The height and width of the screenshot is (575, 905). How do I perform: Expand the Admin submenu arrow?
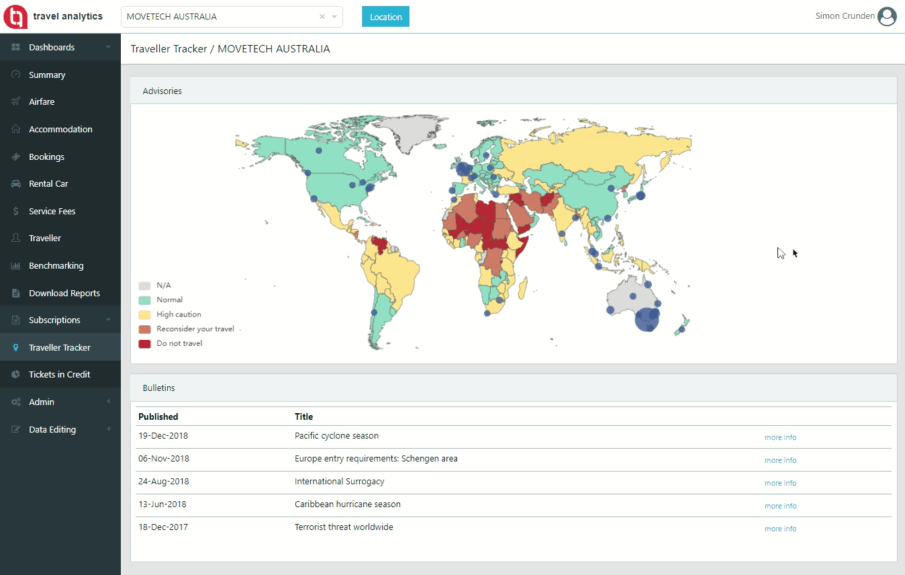coord(108,402)
